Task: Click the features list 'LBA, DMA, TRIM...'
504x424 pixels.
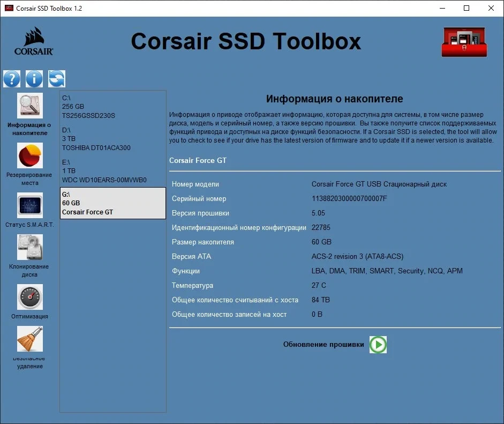Action: (387, 271)
